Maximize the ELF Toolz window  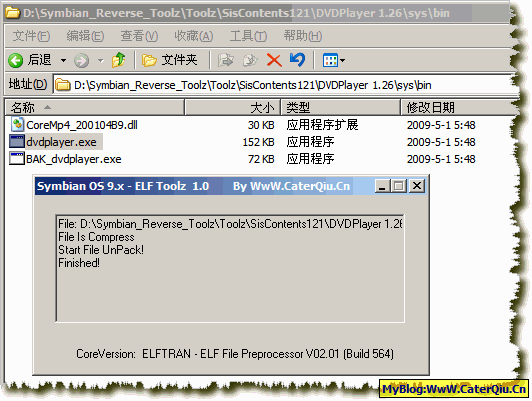pos(399,186)
